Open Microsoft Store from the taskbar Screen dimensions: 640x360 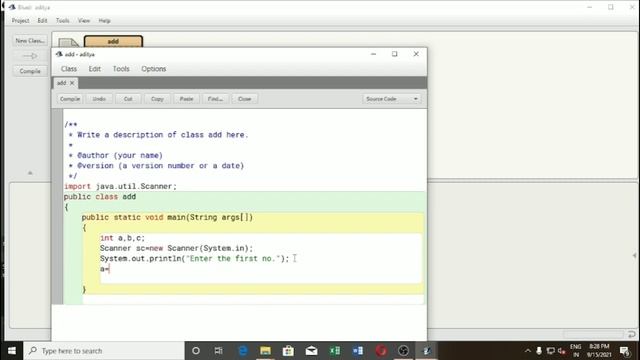288,351
